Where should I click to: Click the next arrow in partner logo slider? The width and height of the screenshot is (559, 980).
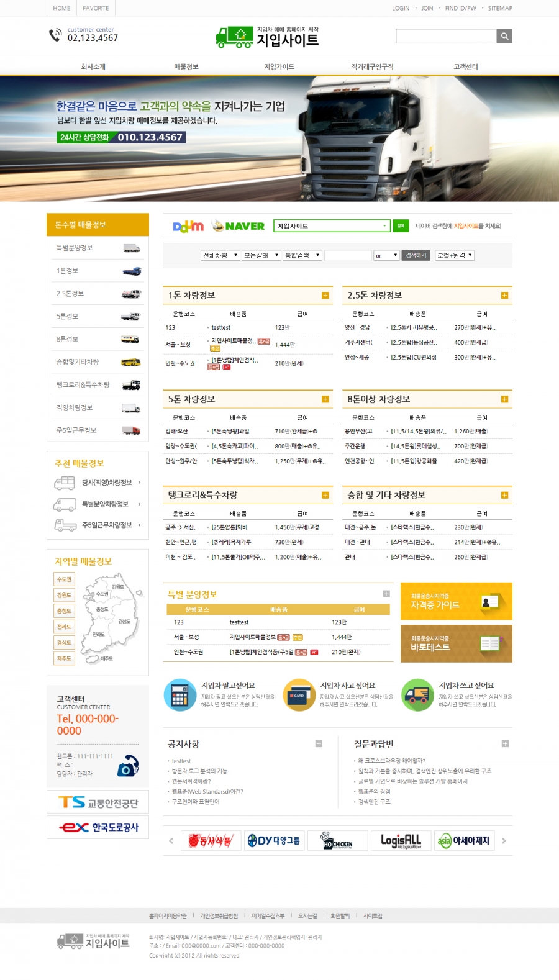coord(504,841)
